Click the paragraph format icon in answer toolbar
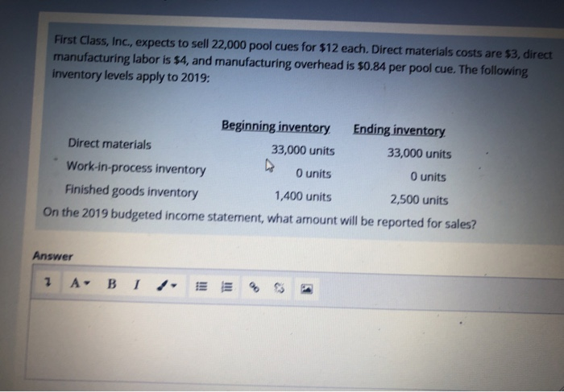 click(x=47, y=283)
